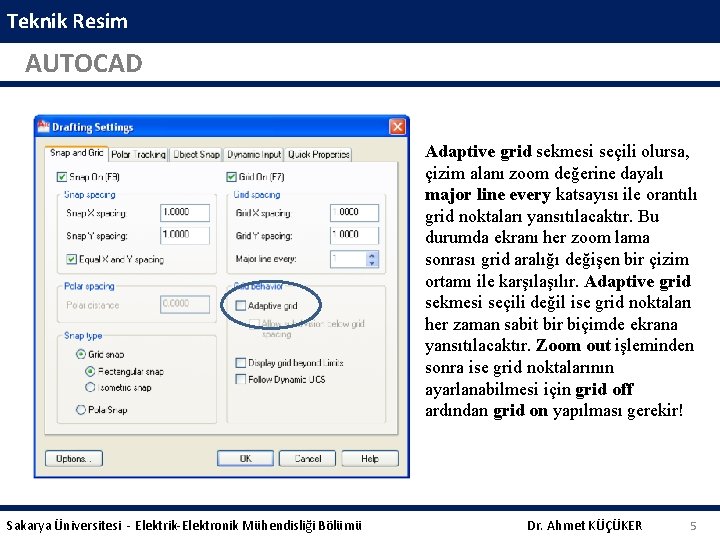Select the PolarSnap radio button
The image size is (720, 540).
(x=81, y=410)
